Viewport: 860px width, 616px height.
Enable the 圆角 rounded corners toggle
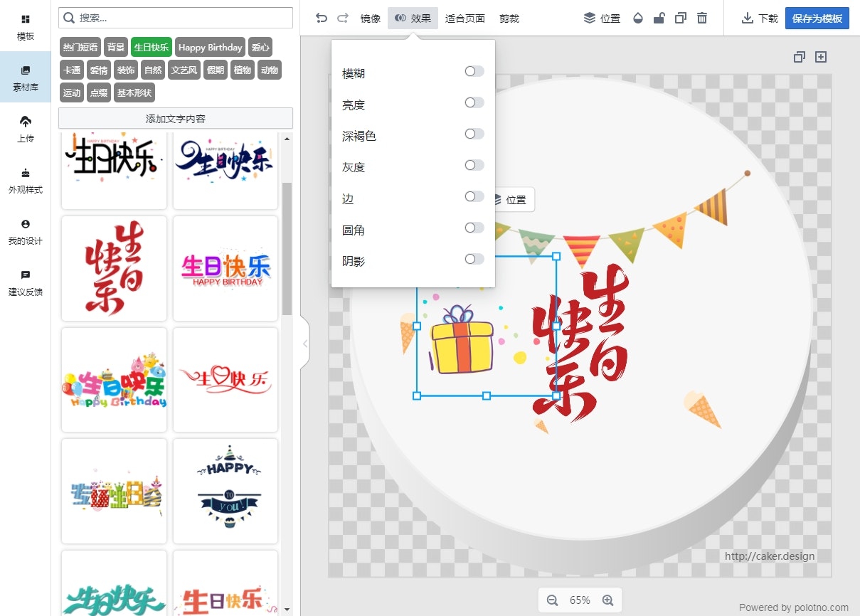(474, 228)
